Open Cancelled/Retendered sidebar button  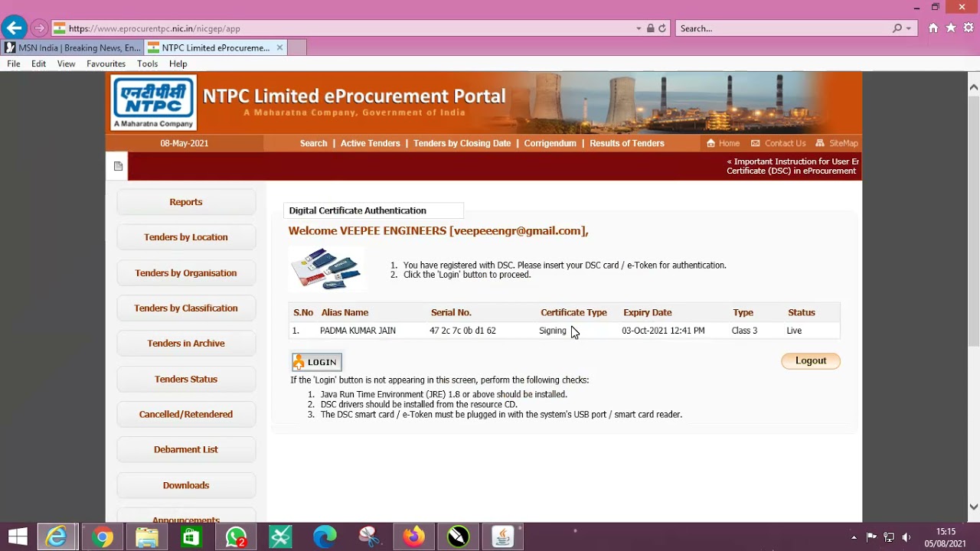tap(186, 414)
